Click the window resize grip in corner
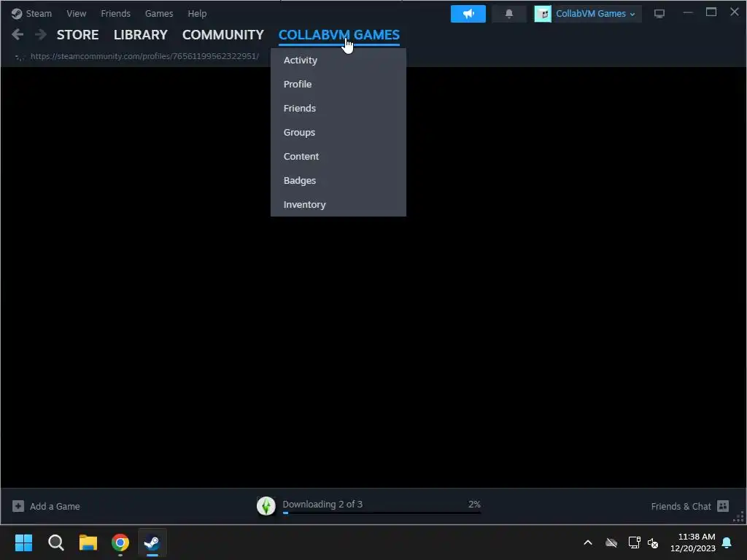This screenshot has width=747, height=560. [x=739, y=517]
